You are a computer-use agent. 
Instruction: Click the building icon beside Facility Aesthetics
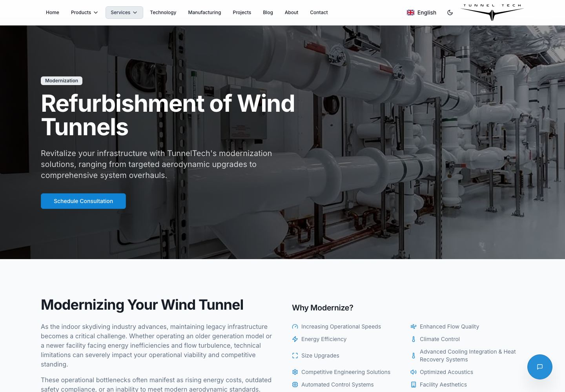(414, 385)
